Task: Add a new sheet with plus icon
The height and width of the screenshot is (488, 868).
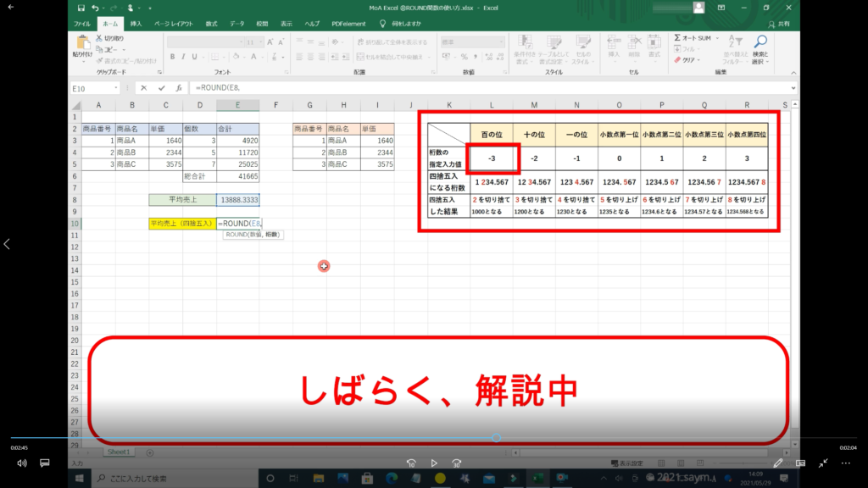Action: click(150, 452)
